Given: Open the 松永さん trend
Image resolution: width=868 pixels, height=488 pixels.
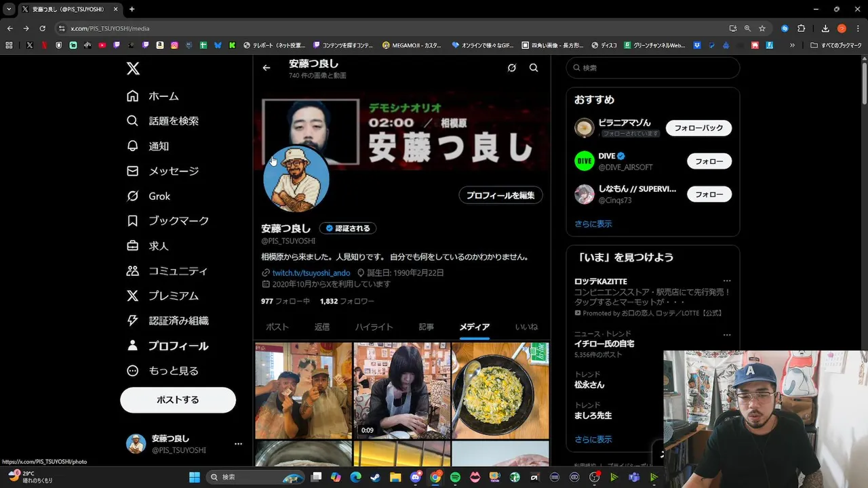Looking at the screenshot, I should click(x=589, y=384).
